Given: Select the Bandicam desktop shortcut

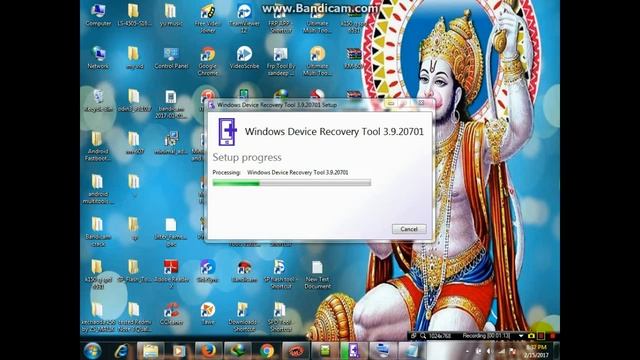Looking at the screenshot, I should [244, 271].
